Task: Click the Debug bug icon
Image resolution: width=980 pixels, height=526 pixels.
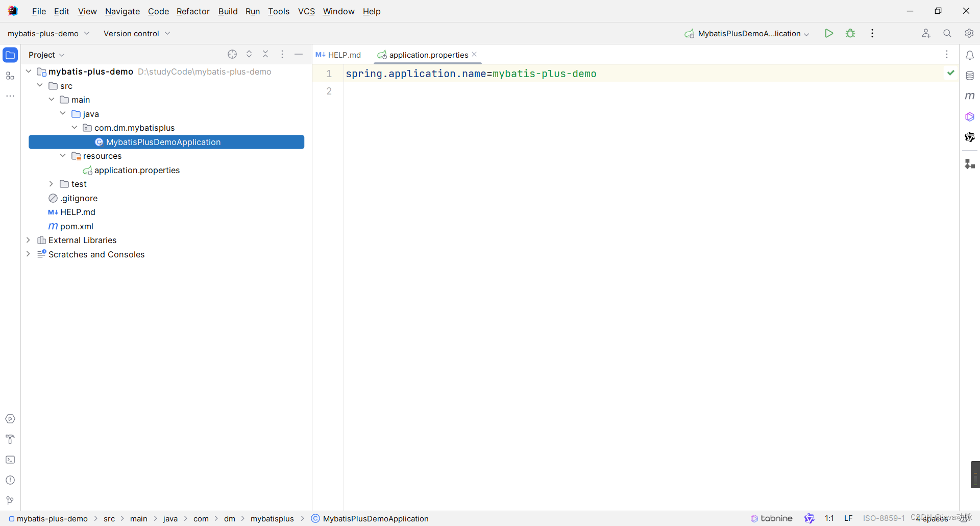Action: pos(850,33)
